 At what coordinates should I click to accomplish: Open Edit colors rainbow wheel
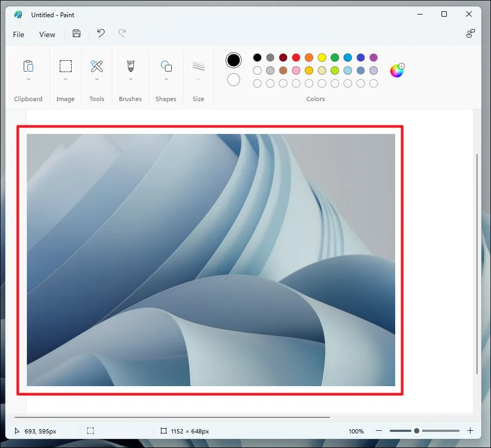coord(397,70)
